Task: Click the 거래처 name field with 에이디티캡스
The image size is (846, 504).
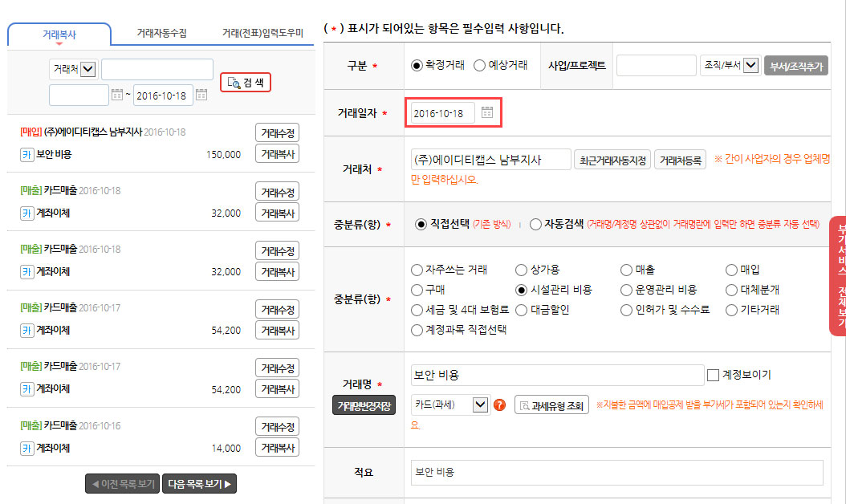Action: coord(490,160)
